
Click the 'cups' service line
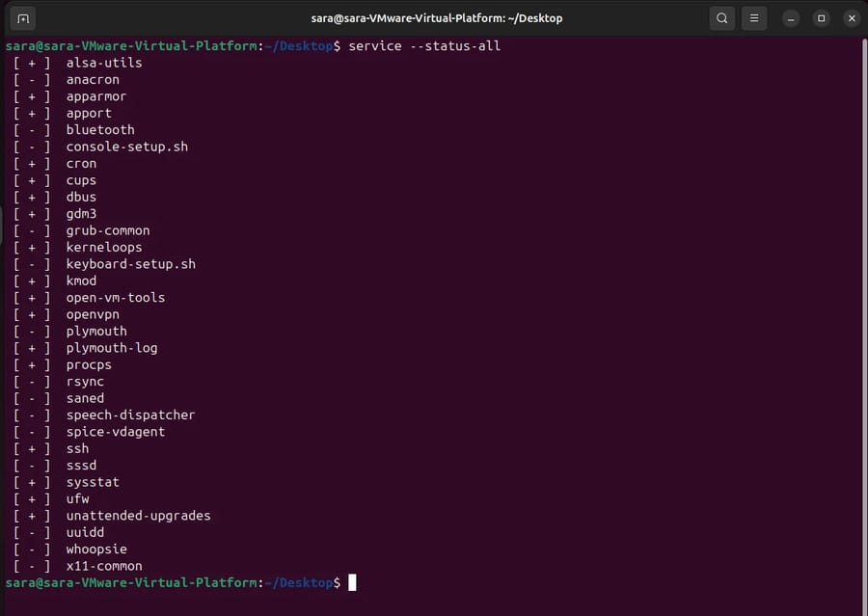pyautogui.click(x=55, y=180)
